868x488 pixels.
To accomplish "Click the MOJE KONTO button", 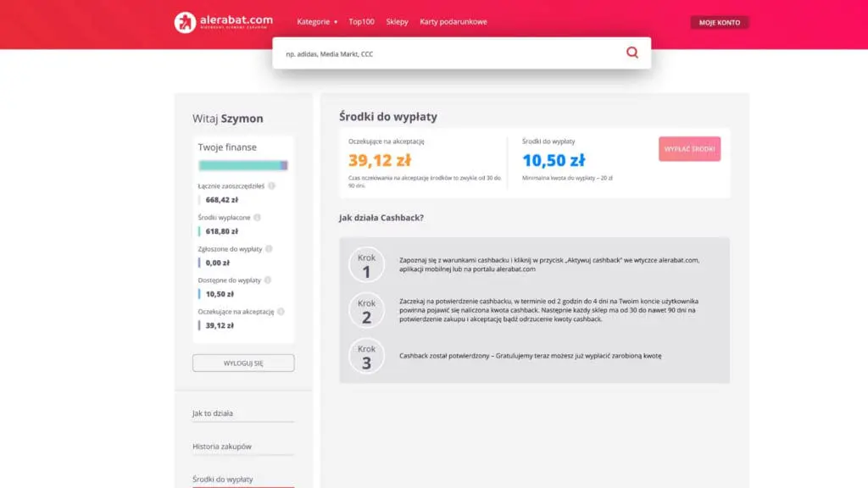I will 719,23.
